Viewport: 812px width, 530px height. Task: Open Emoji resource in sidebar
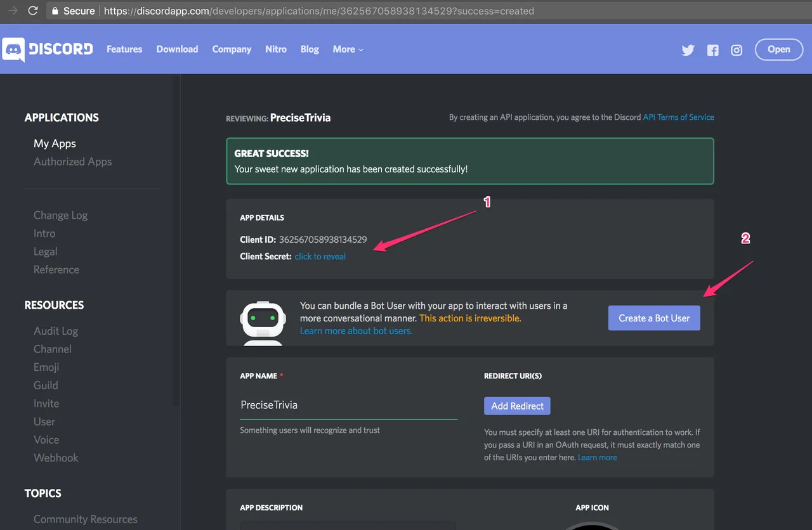pyautogui.click(x=46, y=367)
